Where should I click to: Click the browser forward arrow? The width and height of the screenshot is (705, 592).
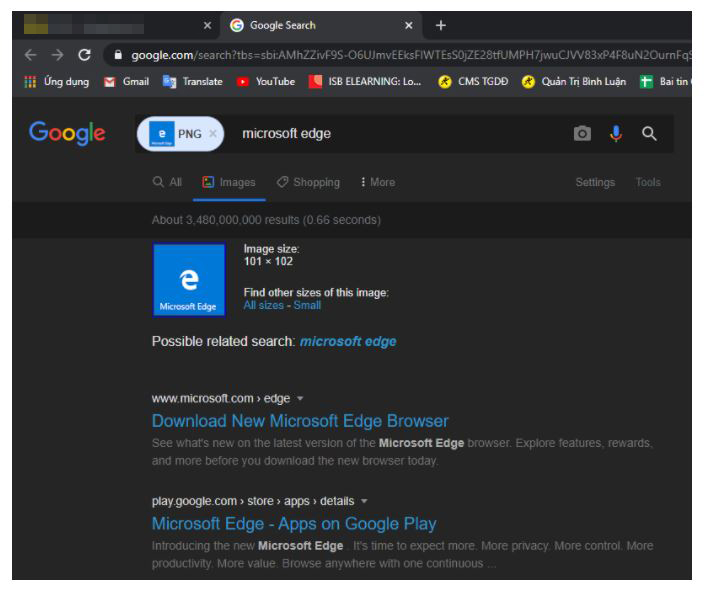coord(58,55)
